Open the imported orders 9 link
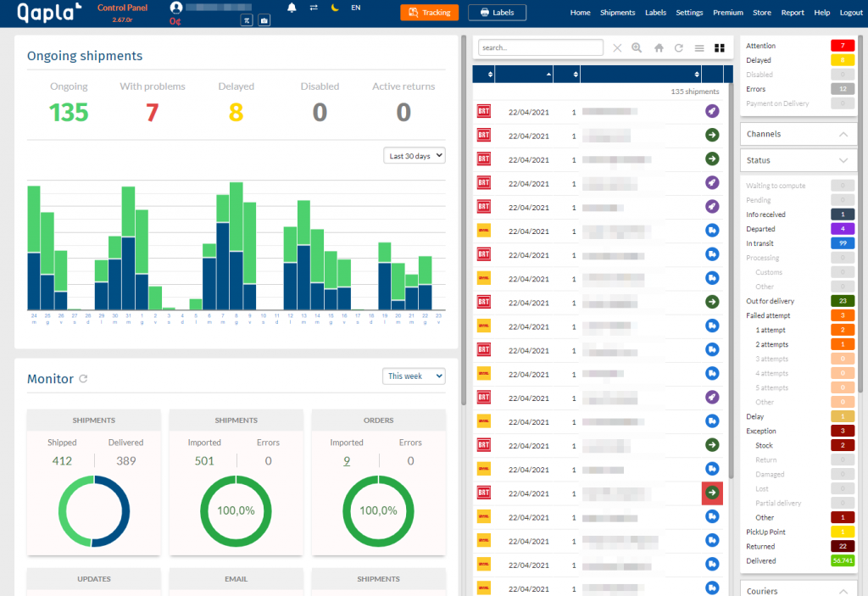868x596 pixels. [347, 461]
